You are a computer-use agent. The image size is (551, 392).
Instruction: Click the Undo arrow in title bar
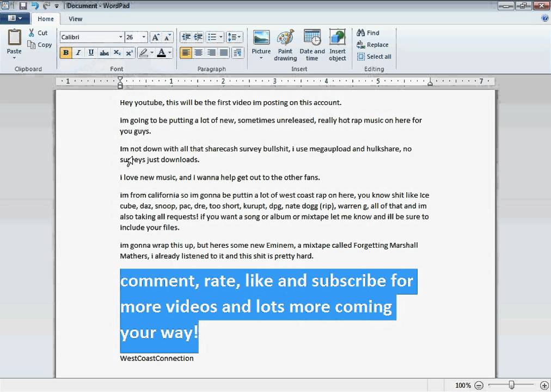34,5
